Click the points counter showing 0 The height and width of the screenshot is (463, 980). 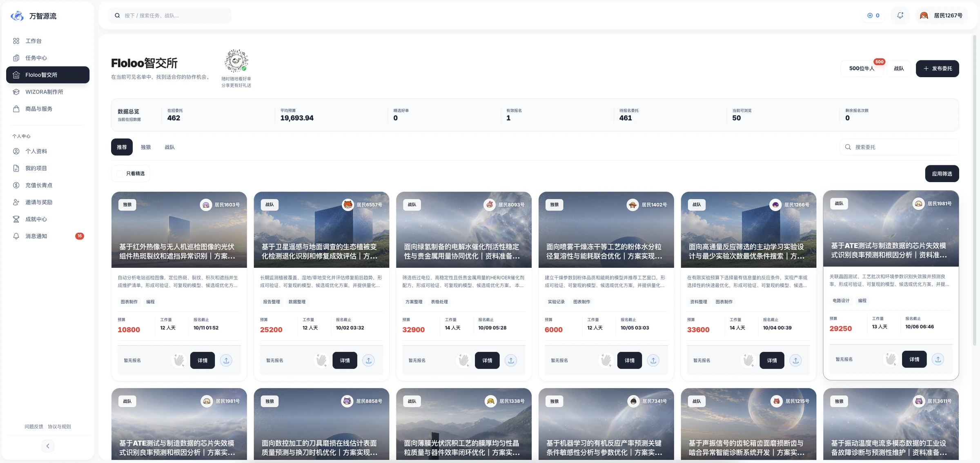coord(873,16)
